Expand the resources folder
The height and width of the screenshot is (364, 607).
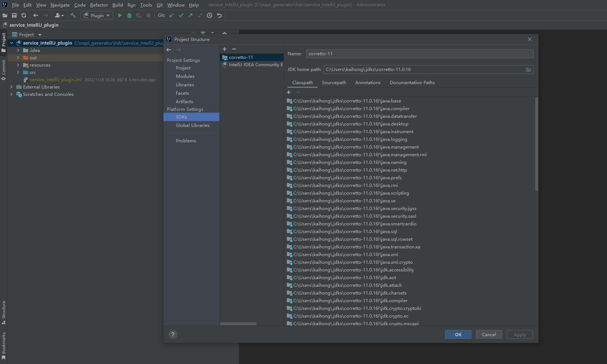18,65
